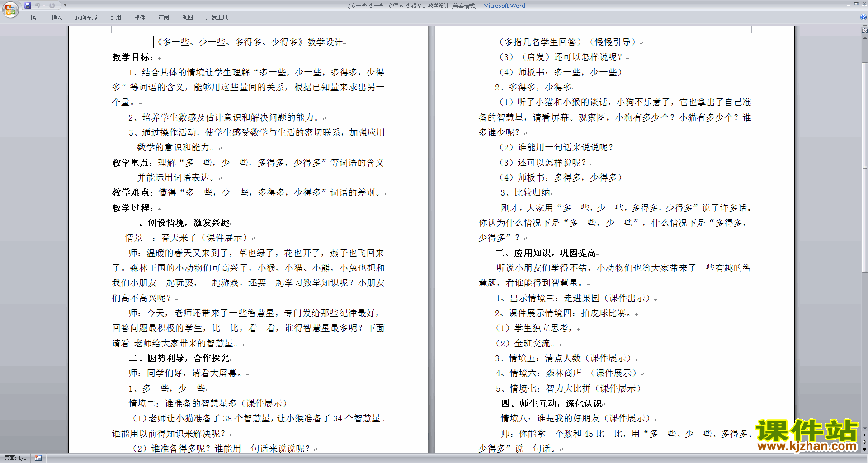Open Customize Quick Access Toolbar dropdown
Screen dimensions: 868x463
click(x=66, y=5)
